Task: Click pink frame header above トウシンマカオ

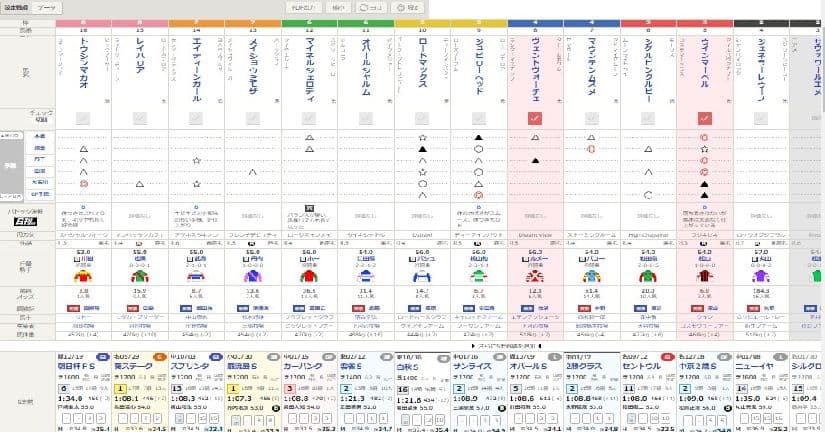Action: [83, 23]
